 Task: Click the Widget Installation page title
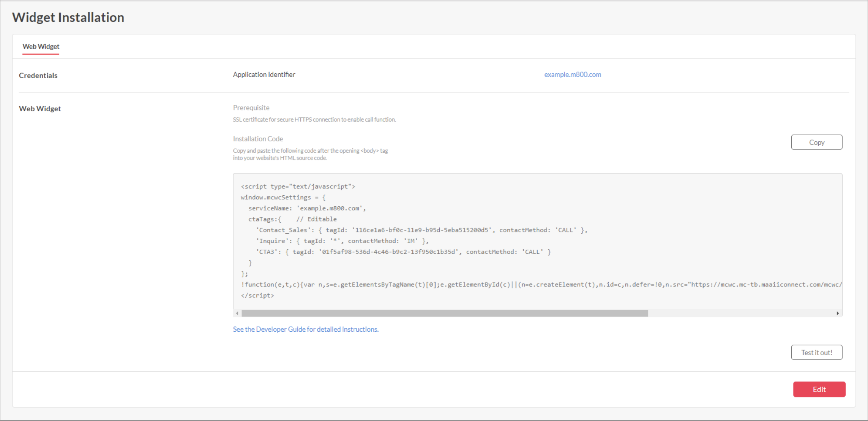tap(68, 17)
